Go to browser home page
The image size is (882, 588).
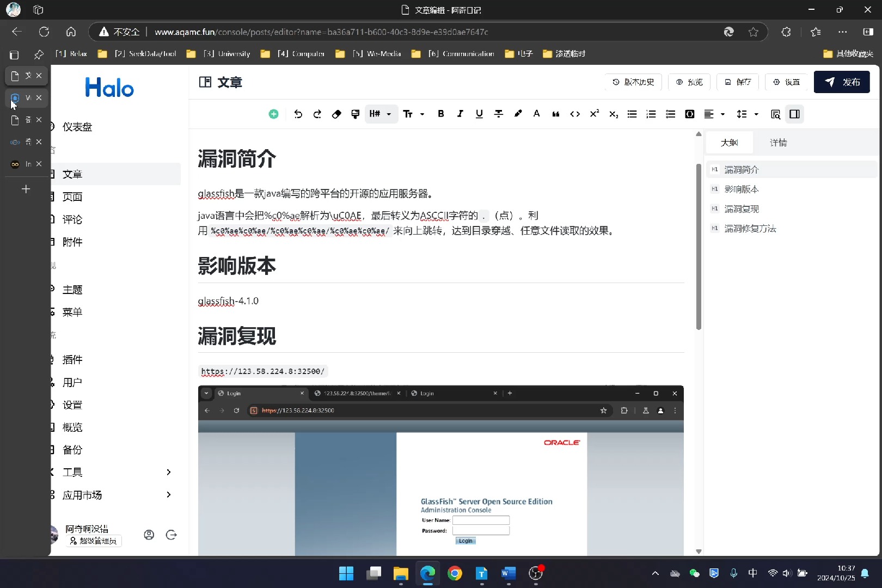pos(71,32)
